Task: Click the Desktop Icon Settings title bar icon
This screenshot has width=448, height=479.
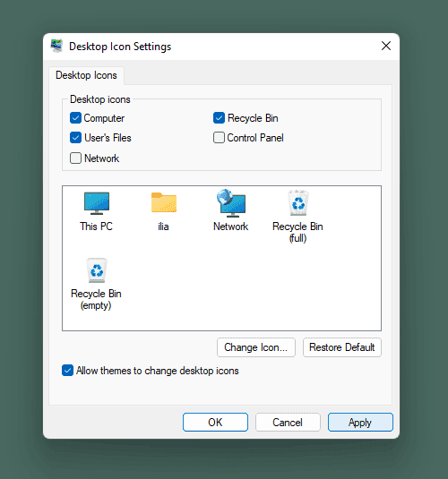Action: click(56, 46)
